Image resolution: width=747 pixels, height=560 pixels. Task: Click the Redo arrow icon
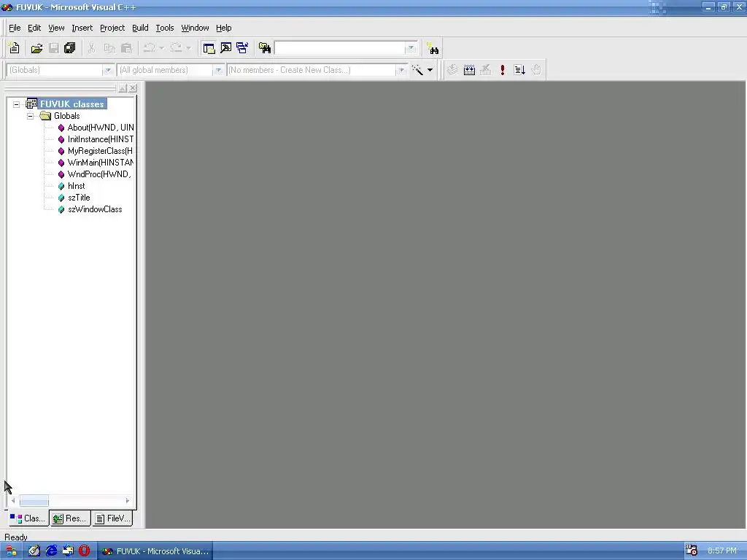coord(177,48)
